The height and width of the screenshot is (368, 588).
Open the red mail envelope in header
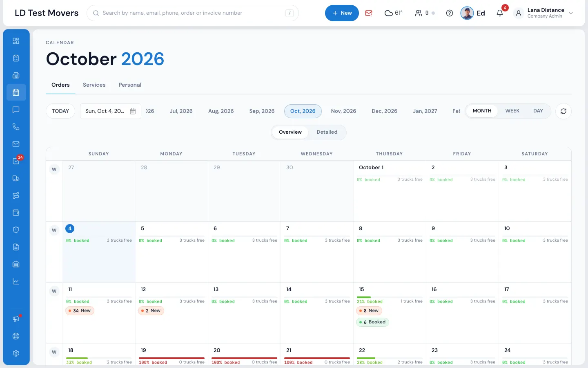click(369, 13)
